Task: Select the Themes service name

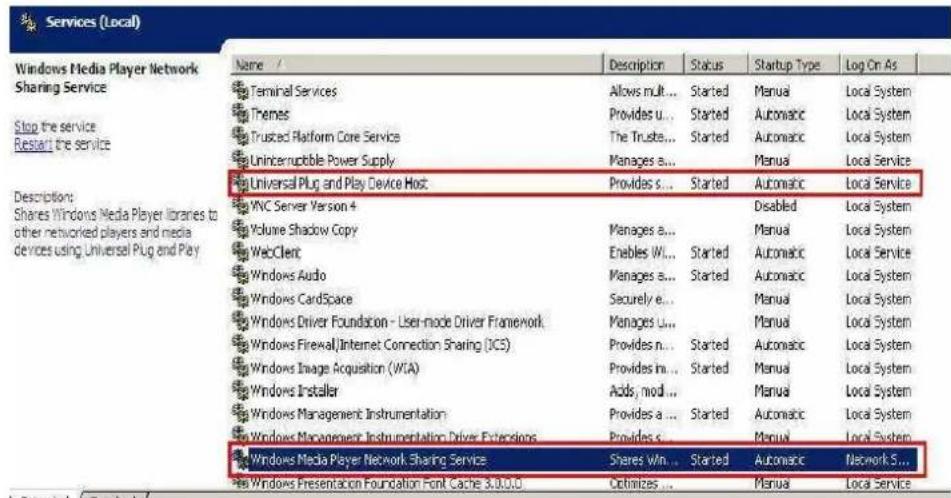Action: pos(270,114)
